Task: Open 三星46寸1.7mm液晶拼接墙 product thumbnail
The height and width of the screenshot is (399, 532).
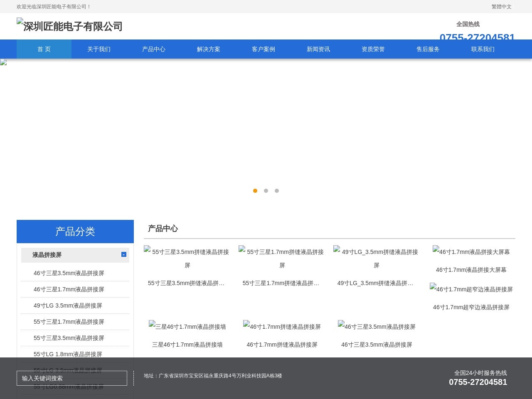Action: pos(187,327)
